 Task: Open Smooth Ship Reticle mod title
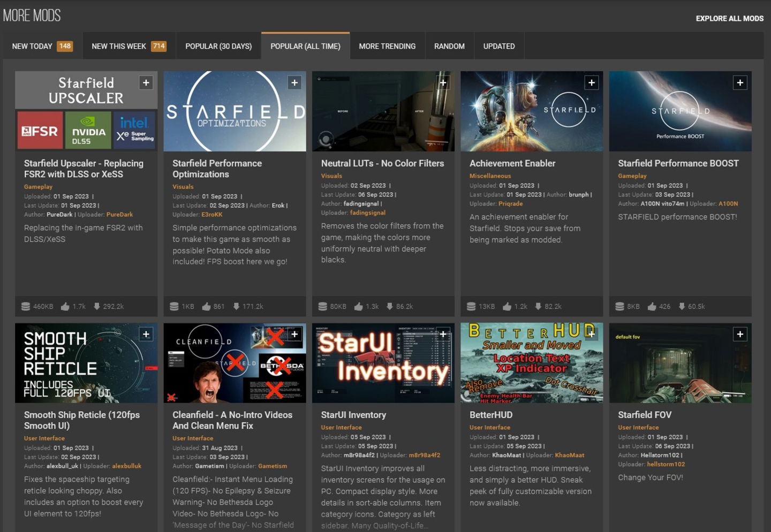[82, 420]
